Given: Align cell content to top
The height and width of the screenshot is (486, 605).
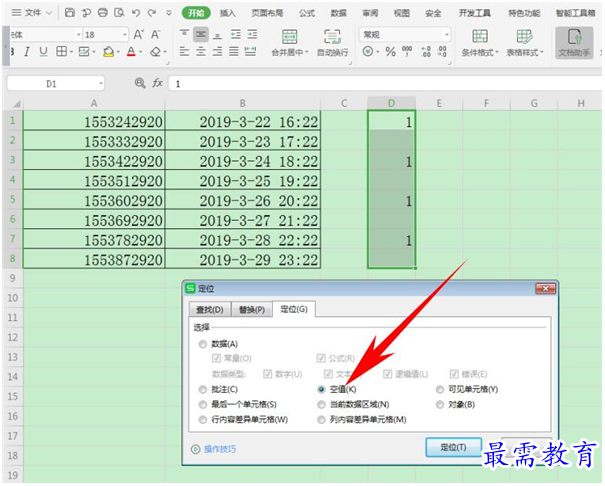Looking at the screenshot, I should (184, 34).
